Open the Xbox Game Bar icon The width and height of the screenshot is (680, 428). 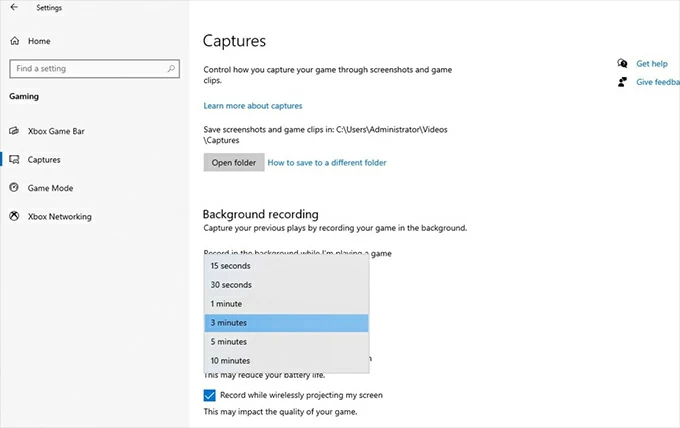[14, 131]
